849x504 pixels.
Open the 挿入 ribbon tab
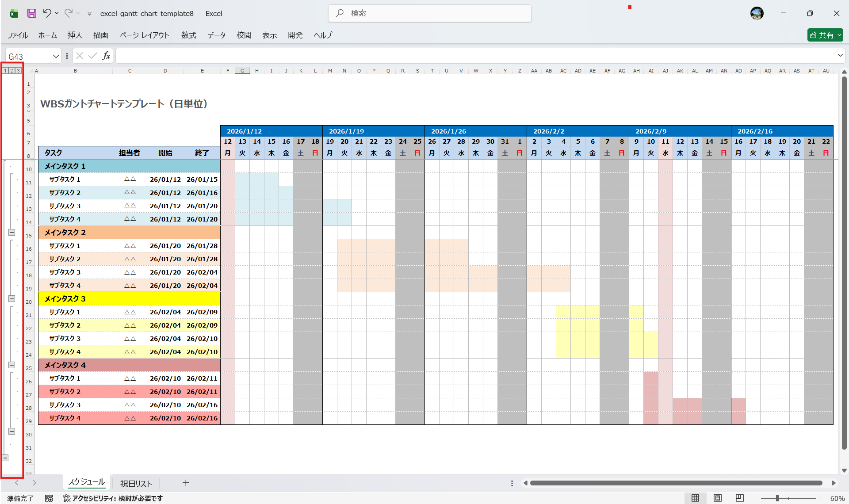point(75,35)
